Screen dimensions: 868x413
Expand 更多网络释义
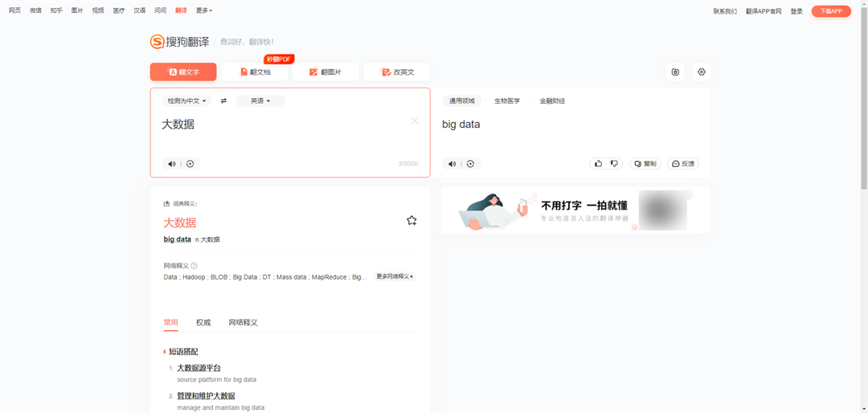[395, 276]
